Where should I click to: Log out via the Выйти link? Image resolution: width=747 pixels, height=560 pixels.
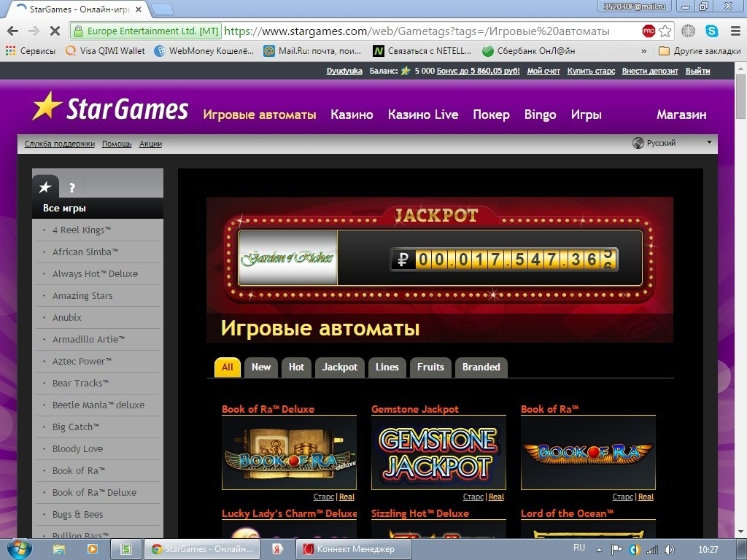[x=698, y=71]
